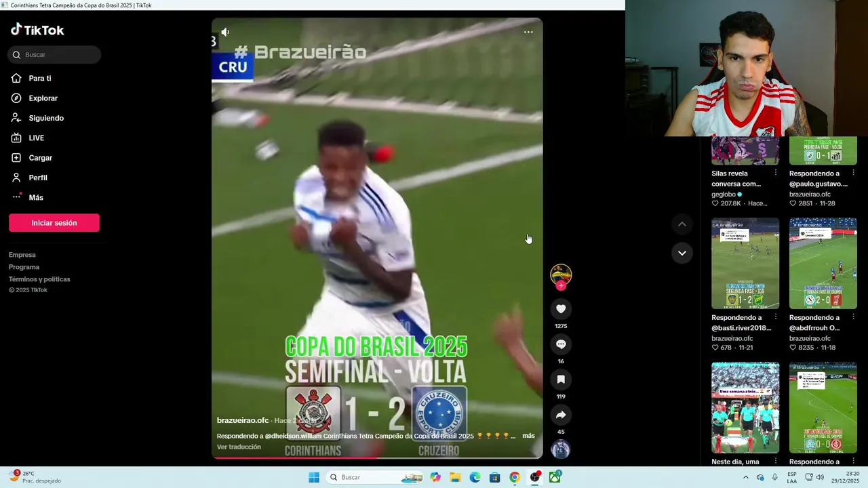Open the Neste dia, uma video thumbnail
Screen dimensions: 868x488
click(745, 407)
